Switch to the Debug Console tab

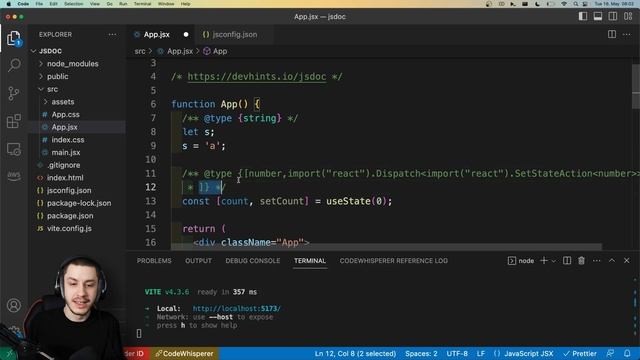click(x=253, y=260)
